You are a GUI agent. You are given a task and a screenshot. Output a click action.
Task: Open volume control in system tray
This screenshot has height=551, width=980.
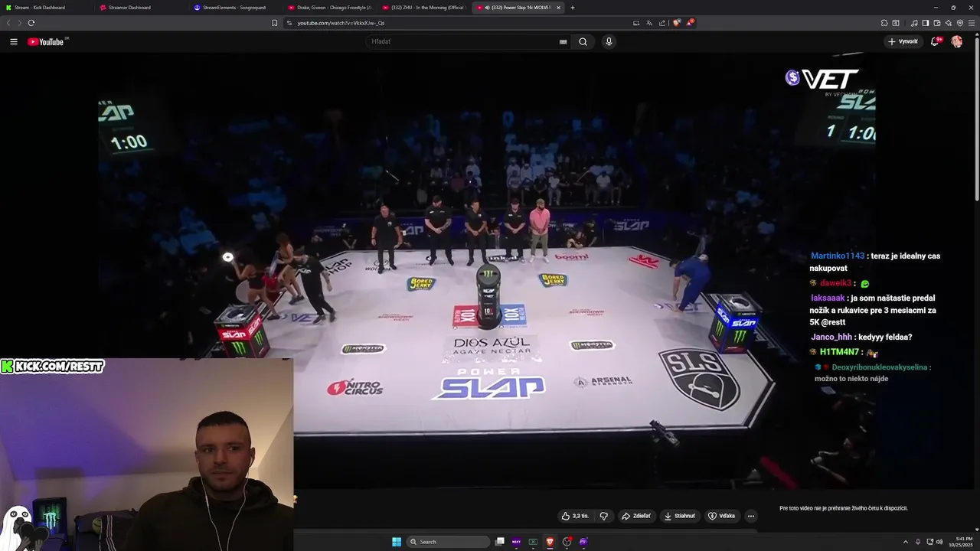(x=939, y=542)
